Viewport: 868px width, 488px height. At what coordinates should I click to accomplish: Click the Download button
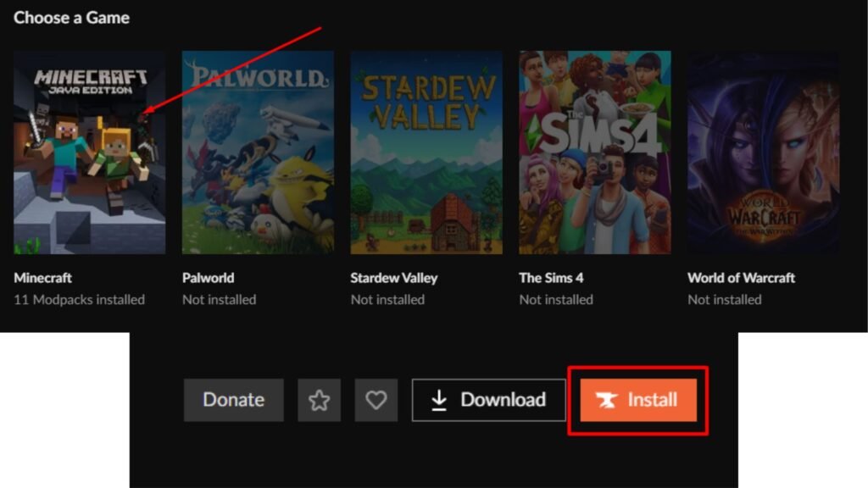[x=489, y=400]
